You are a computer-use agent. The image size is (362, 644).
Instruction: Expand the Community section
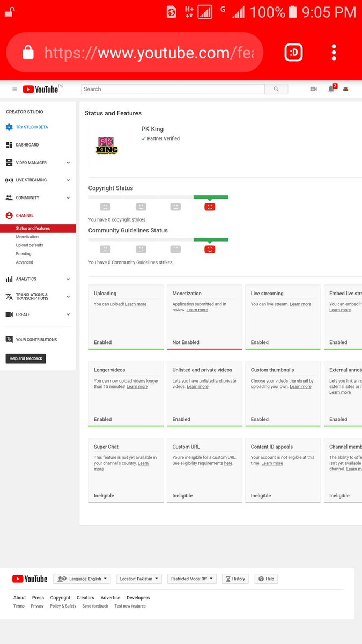(x=68, y=198)
